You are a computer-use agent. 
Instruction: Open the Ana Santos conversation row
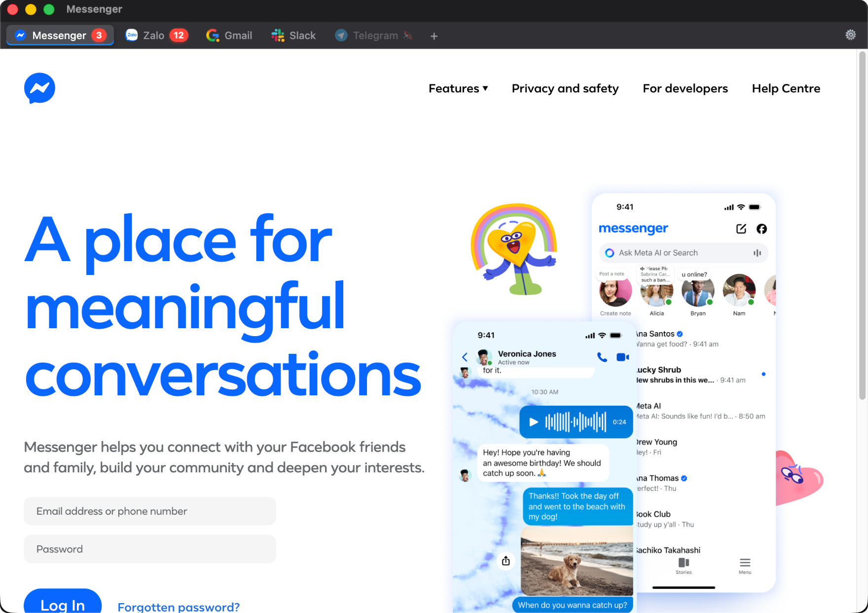(705, 339)
